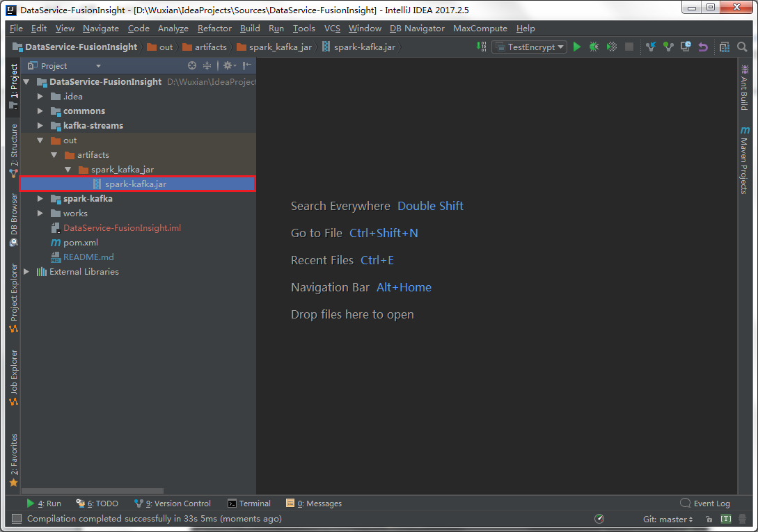This screenshot has width=758, height=532.
Task: Open Ant Build side panel
Action: (745, 88)
